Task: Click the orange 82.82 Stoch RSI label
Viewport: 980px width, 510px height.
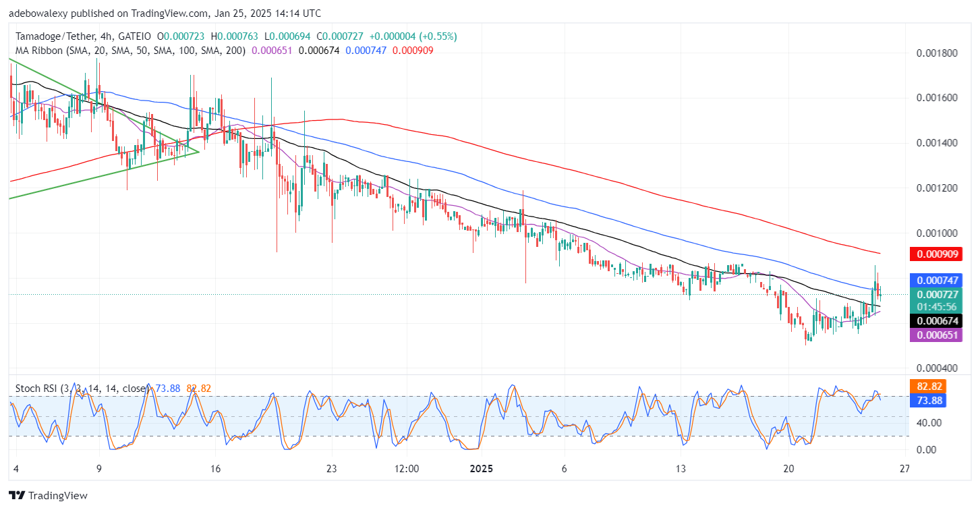Action: (x=928, y=387)
